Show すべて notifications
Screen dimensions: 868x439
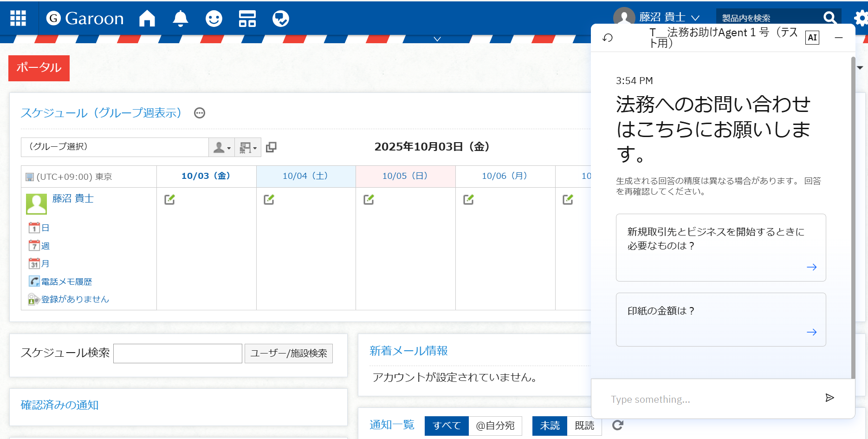pos(447,426)
